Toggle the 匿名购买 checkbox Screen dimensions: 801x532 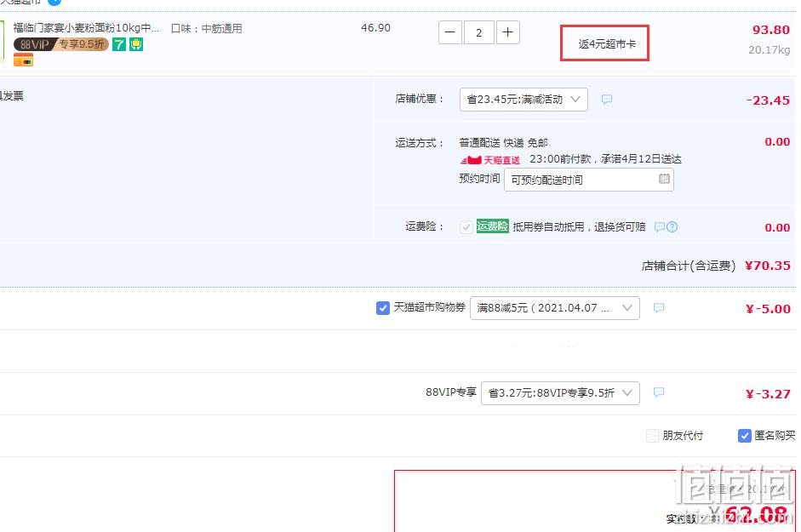744,436
